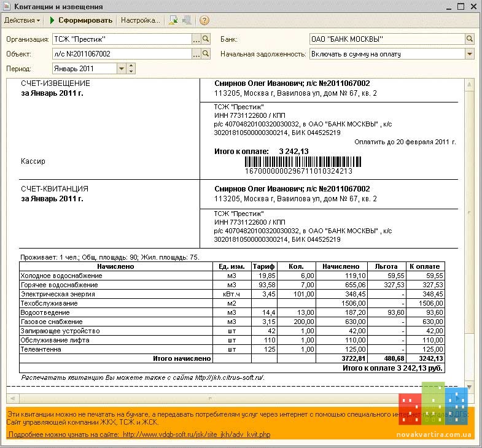Open the Действия menu
This screenshot has height=448, width=482.
(22, 20)
